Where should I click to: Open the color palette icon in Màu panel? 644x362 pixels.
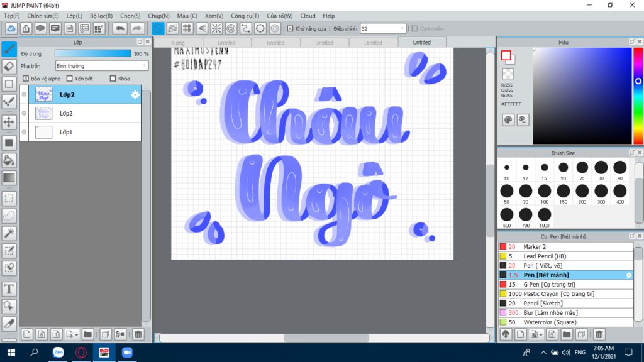(508, 120)
